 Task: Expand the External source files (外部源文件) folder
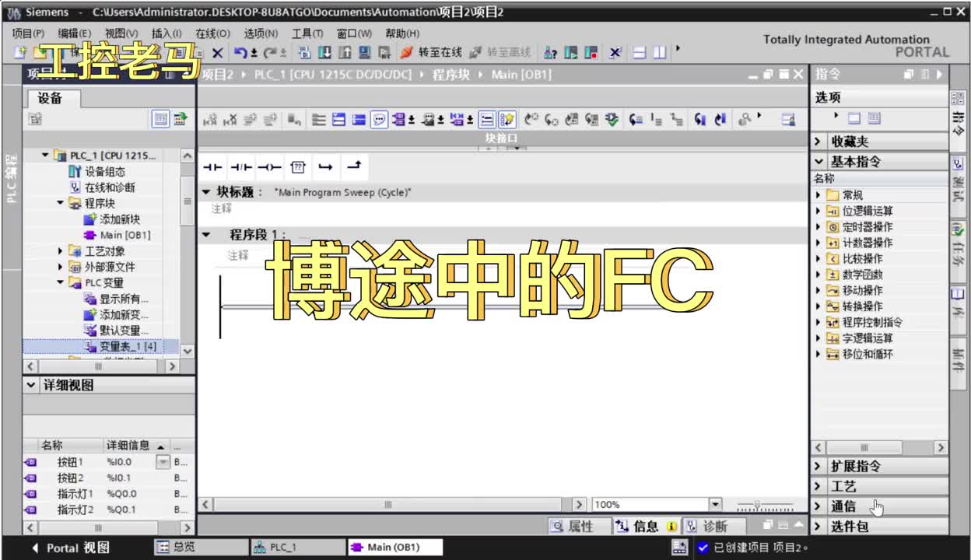(61, 267)
